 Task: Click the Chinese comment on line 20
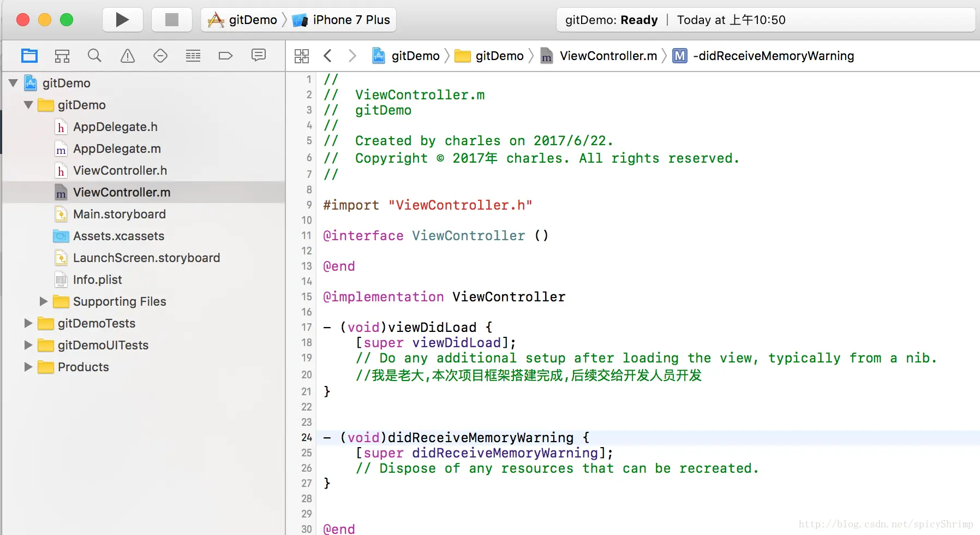(529, 375)
